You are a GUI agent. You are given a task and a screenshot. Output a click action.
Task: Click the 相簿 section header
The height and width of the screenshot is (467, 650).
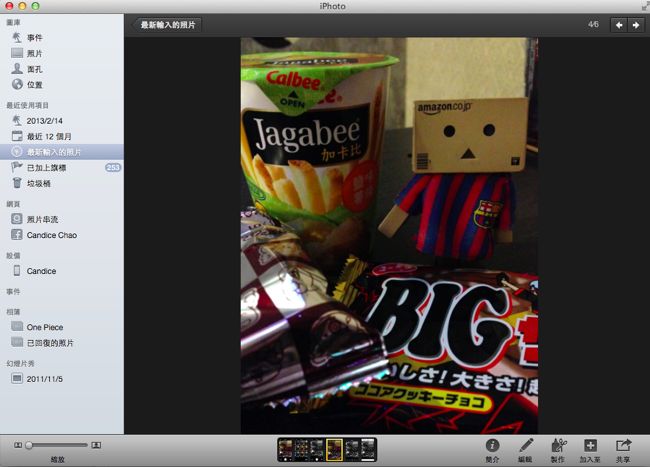pyautogui.click(x=13, y=312)
